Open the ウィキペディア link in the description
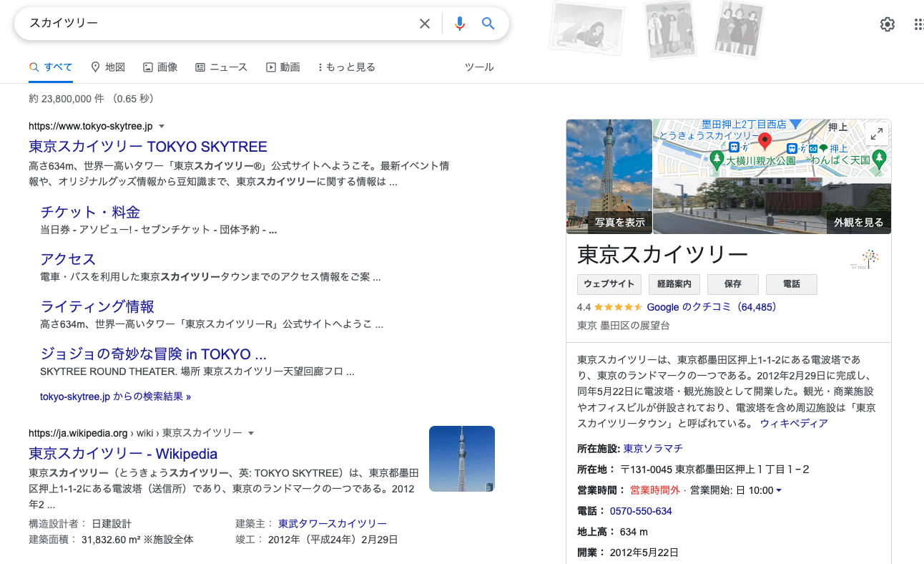The width and height of the screenshot is (924, 564). point(794,423)
